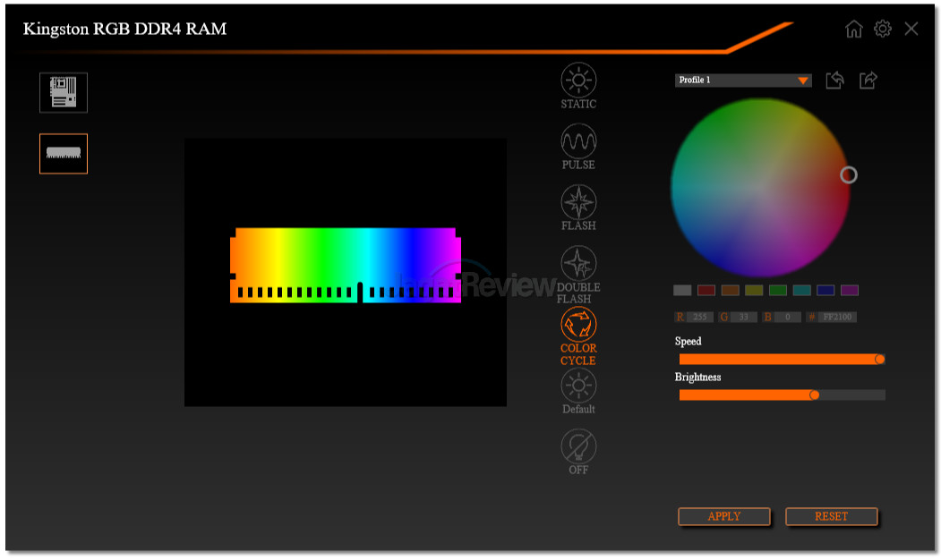
Task: Click the APPLY button
Action: point(723,516)
